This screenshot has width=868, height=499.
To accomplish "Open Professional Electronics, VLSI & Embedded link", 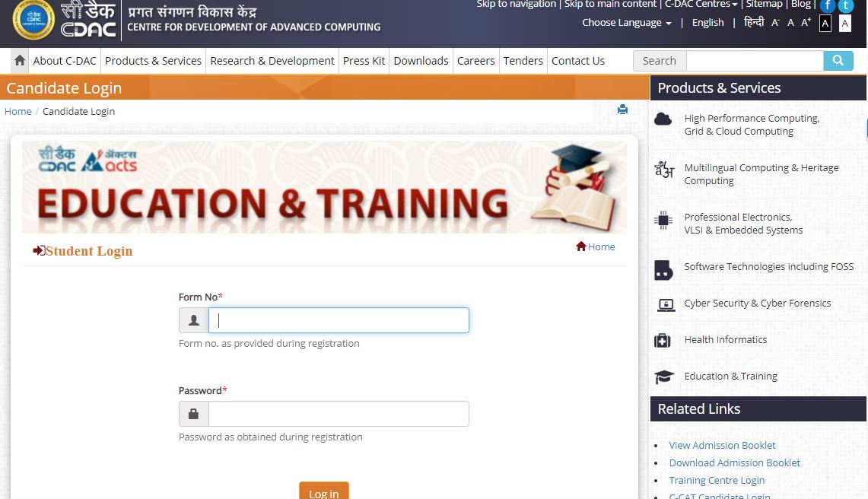I will pyautogui.click(x=743, y=223).
